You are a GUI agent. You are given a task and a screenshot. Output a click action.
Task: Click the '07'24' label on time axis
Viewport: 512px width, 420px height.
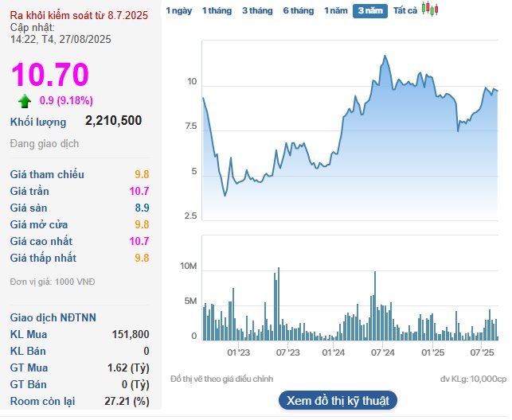383,352
